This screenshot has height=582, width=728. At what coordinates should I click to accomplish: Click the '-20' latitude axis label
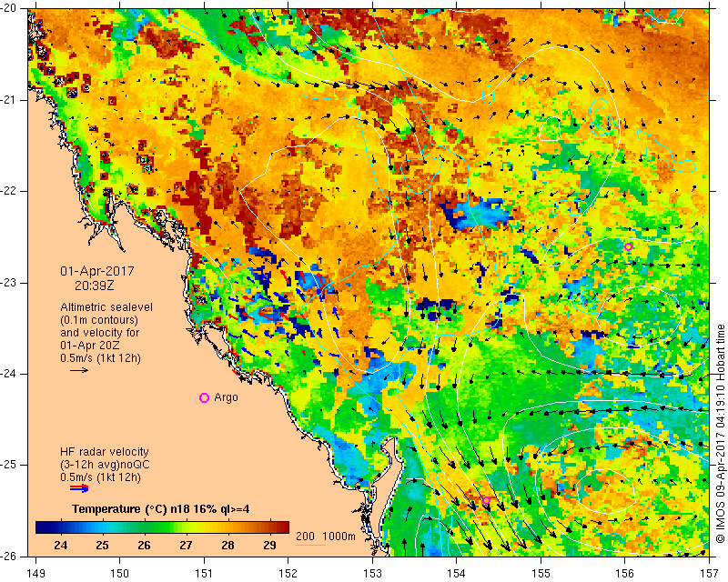tap(9, 8)
